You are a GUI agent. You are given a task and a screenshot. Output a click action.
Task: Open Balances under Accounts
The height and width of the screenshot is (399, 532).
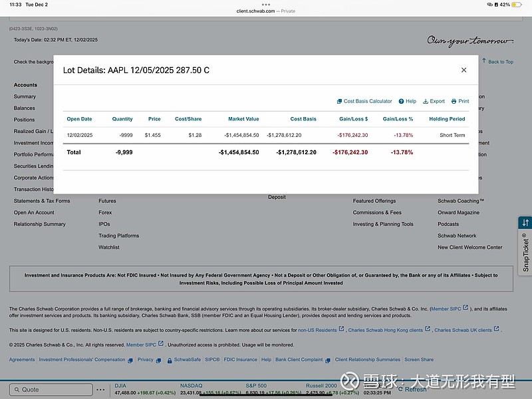click(24, 108)
